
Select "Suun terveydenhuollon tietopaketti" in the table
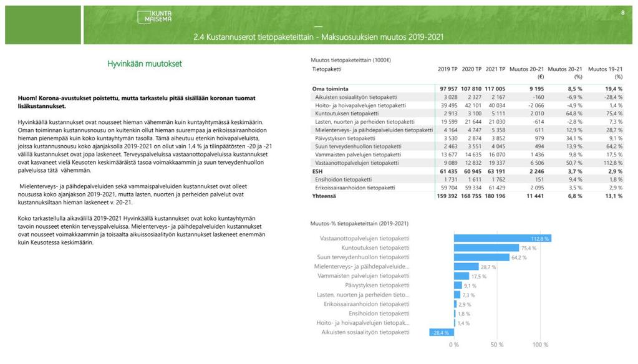pyautogui.click(x=358, y=146)
